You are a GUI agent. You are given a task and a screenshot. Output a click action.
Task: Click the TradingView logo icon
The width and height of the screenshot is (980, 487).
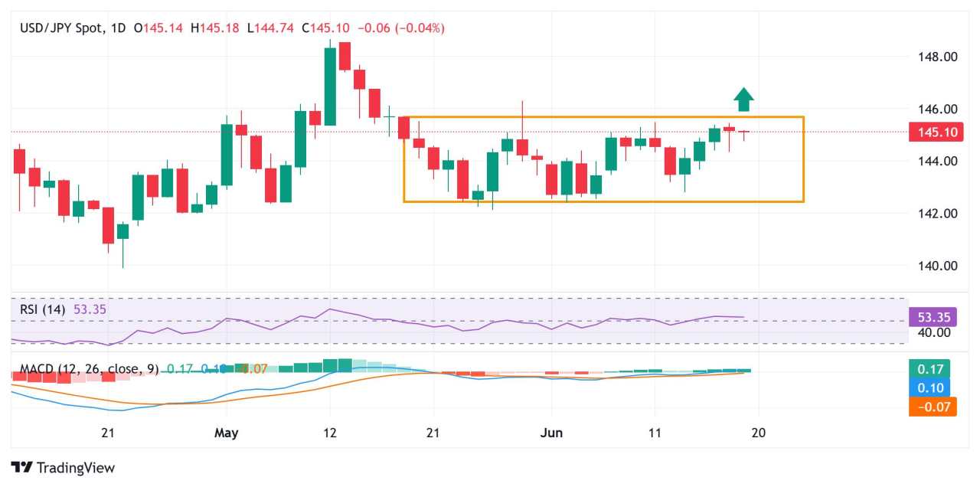point(22,467)
